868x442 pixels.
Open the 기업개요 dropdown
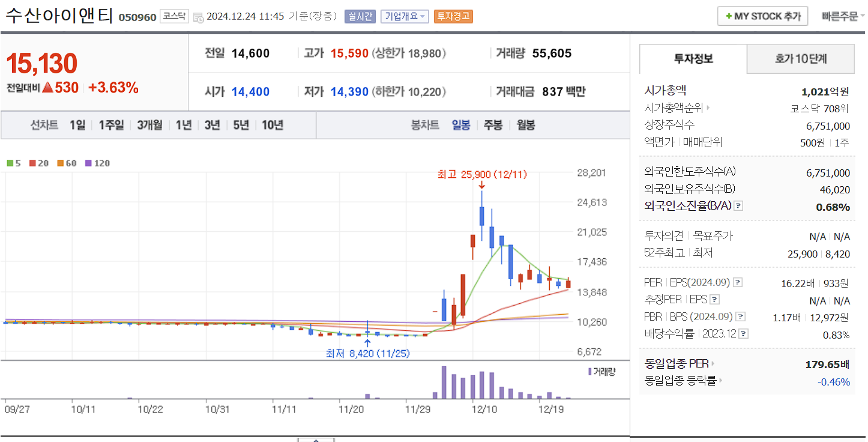tap(405, 16)
